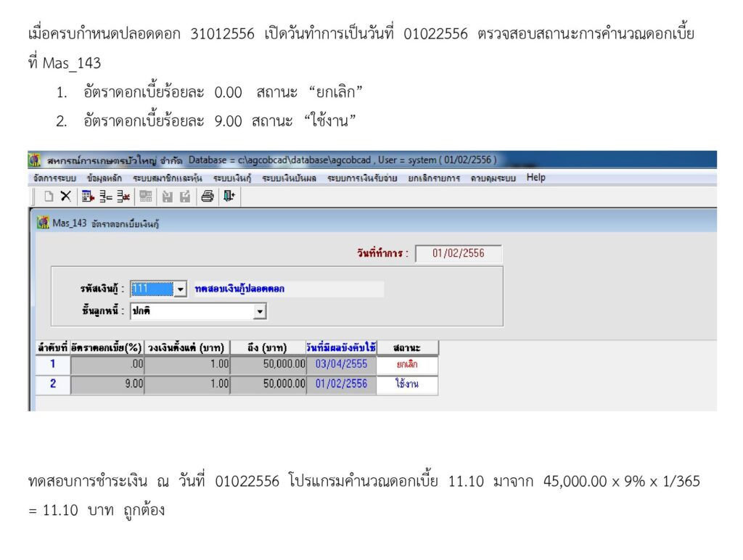Image resolution: width=743 pixels, height=560 pixels.
Task: Click the ใช้งาน status cell in row 2
Action: coord(407,384)
